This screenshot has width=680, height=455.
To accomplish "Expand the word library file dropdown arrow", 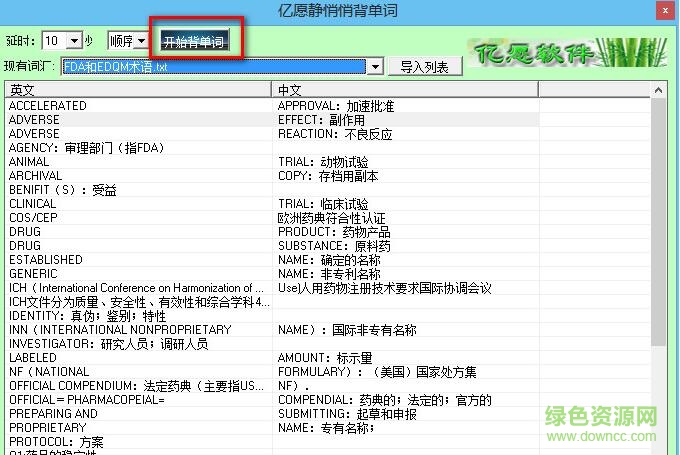I will [x=375, y=67].
